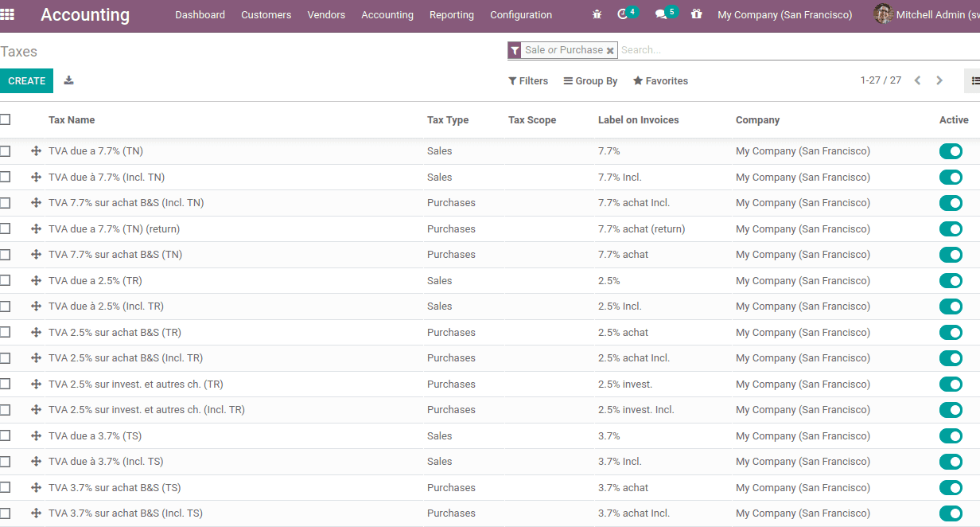Screen dimensions: 980x527
Task: Click the gift icon in top bar
Action: click(x=697, y=14)
